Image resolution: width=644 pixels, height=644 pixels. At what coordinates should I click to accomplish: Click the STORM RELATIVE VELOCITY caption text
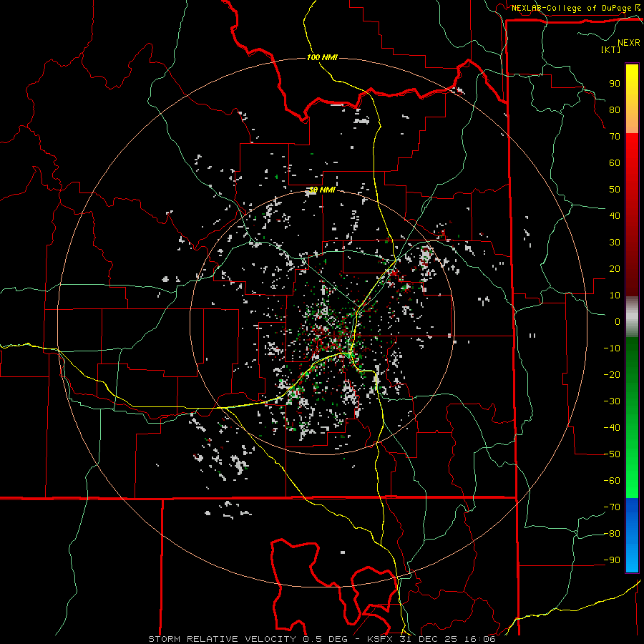coord(222,639)
